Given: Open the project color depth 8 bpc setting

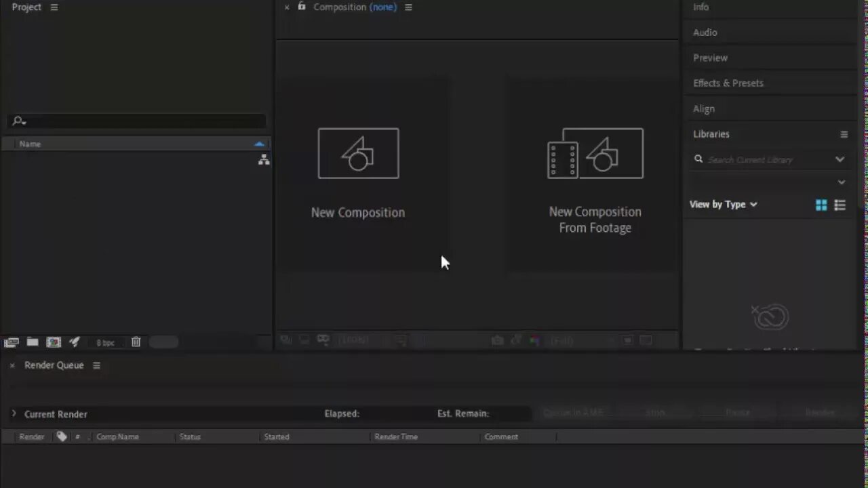Looking at the screenshot, I should [x=105, y=343].
